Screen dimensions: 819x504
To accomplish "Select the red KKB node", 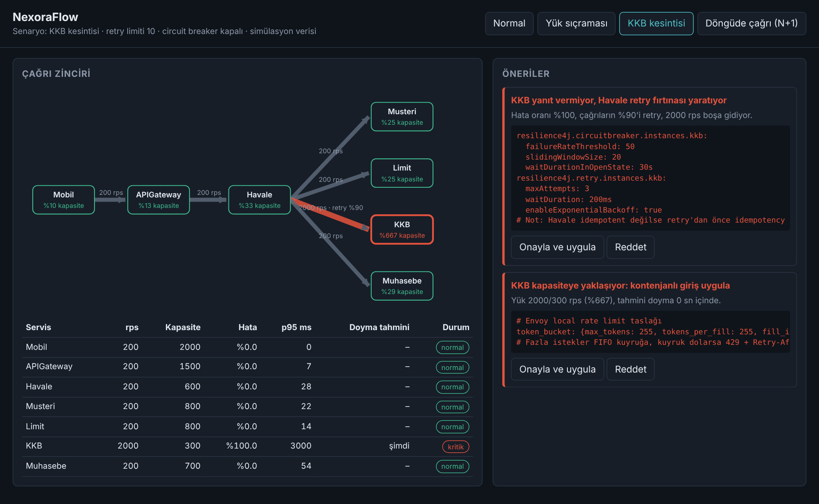I will click(402, 229).
